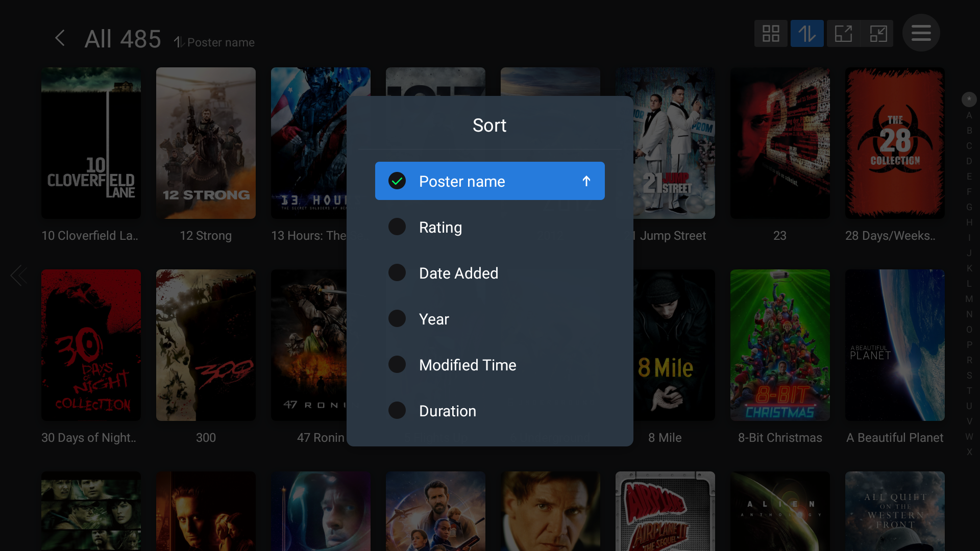Open the 30 Days of Night Collection poster
Screen dimensions: 980x551
pyautogui.click(x=91, y=345)
